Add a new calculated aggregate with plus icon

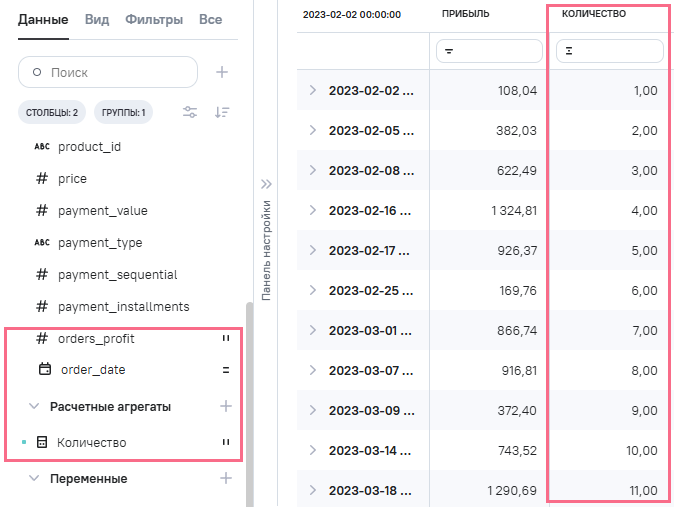pyautogui.click(x=226, y=406)
